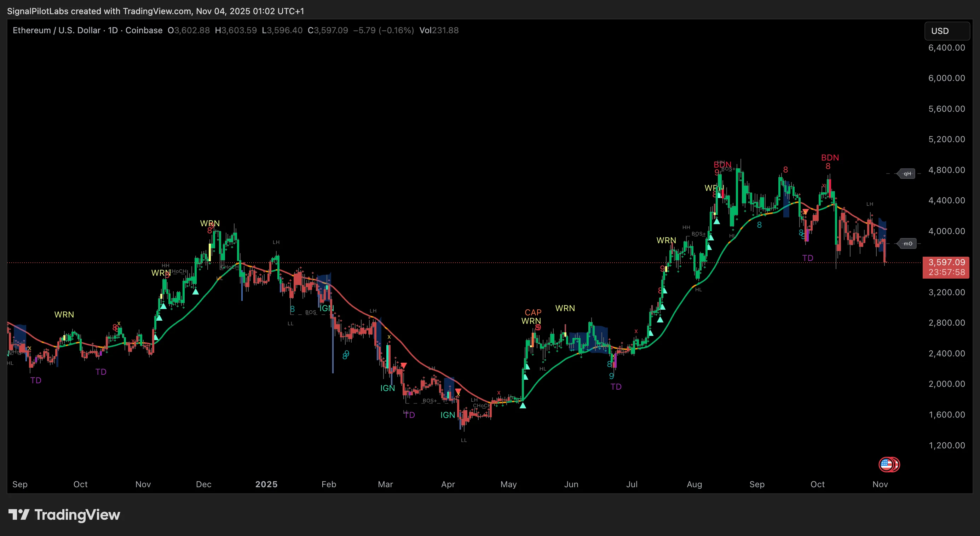
Task: Open the Coinbase exchange selector
Action: (143, 30)
